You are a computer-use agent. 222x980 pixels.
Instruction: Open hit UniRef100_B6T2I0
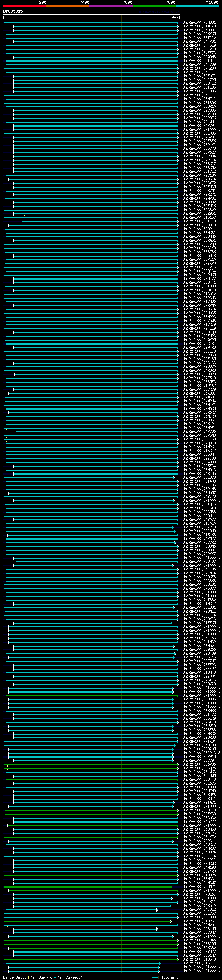(199, 38)
